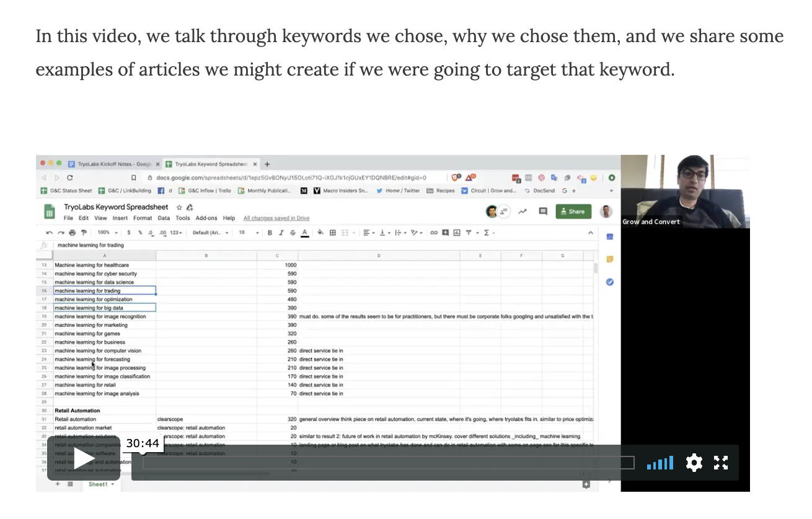This screenshot has width=812, height=519.
Task: Click the green Share button
Action: [573, 211]
